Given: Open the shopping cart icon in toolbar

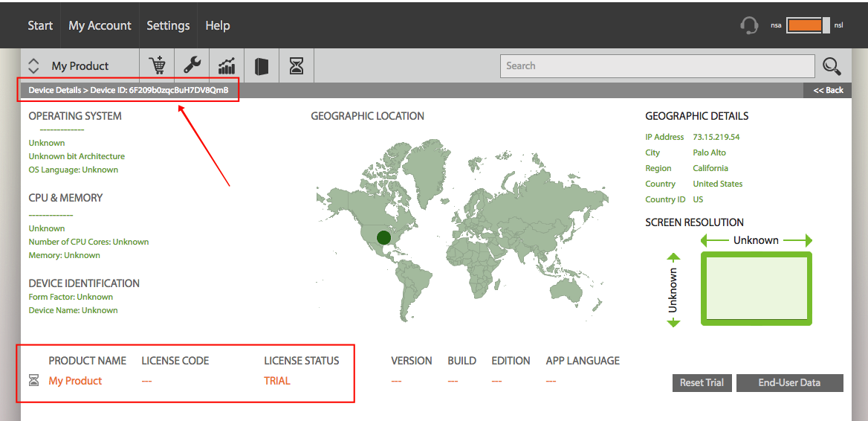Looking at the screenshot, I should click(158, 66).
